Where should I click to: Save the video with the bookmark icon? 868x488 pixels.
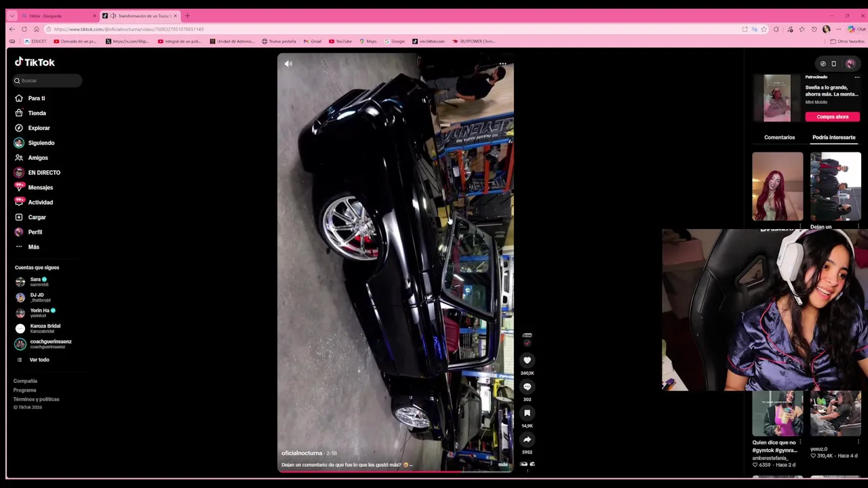(x=527, y=413)
